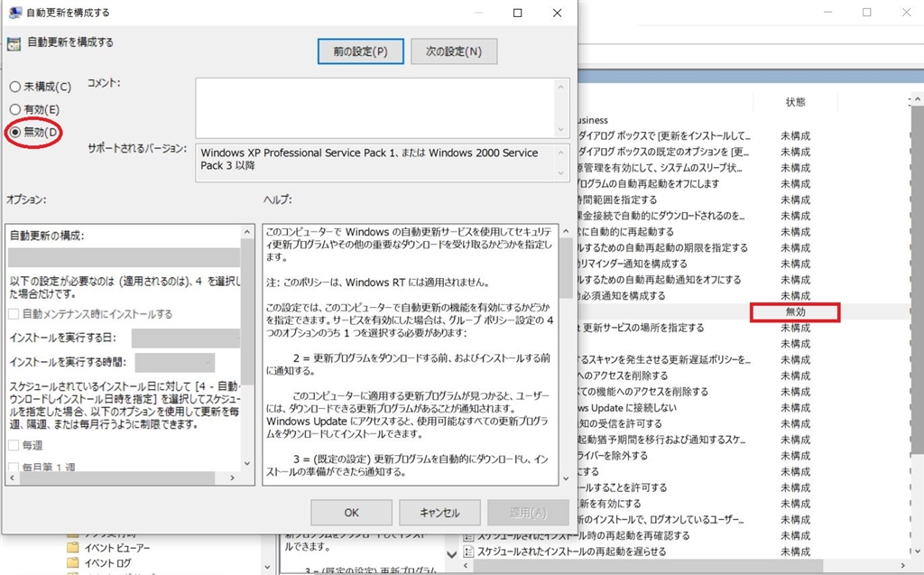
Task: Click the 前の設定(P) button
Action: [x=361, y=51]
